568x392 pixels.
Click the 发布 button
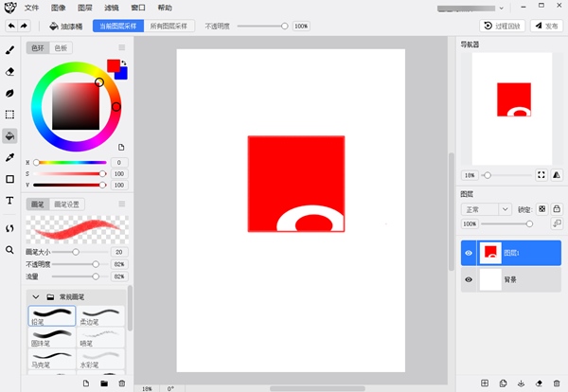[543, 27]
